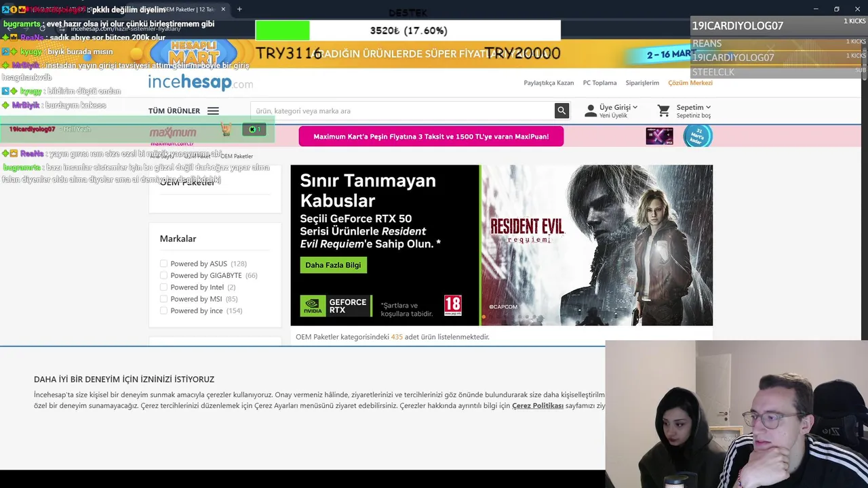Expand the Üye Girişi dropdown
The height and width of the screenshot is (488, 868).
(618, 107)
